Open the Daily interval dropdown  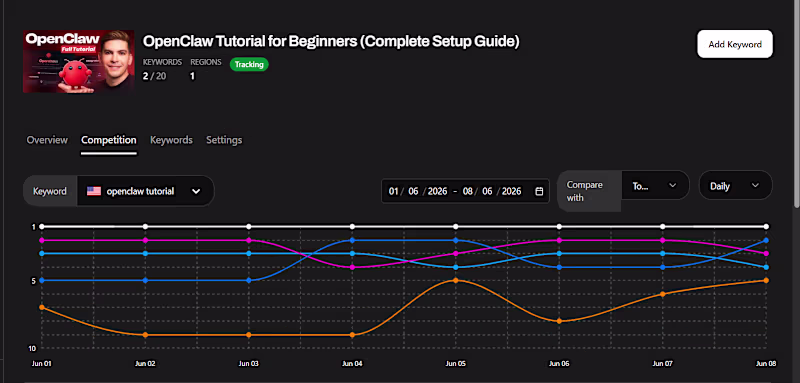735,186
